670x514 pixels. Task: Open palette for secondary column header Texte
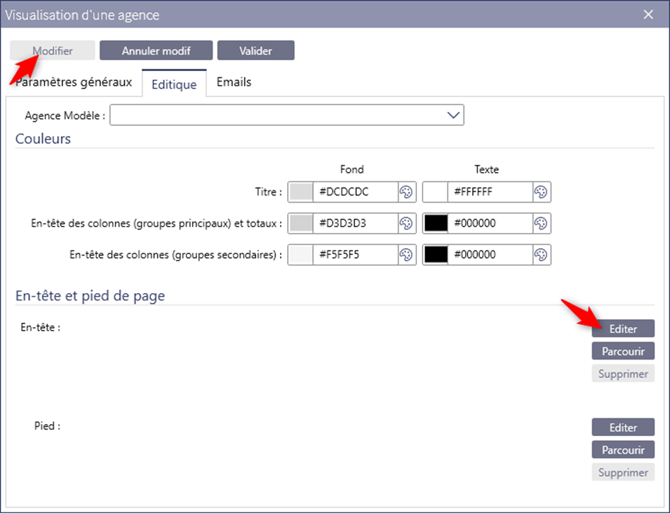click(x=541, y=255)
